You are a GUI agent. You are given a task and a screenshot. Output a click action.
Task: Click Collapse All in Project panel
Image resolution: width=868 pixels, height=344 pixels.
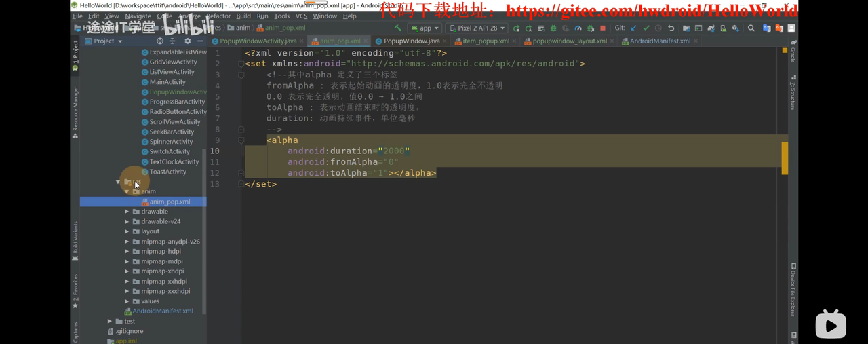point(172,41)
